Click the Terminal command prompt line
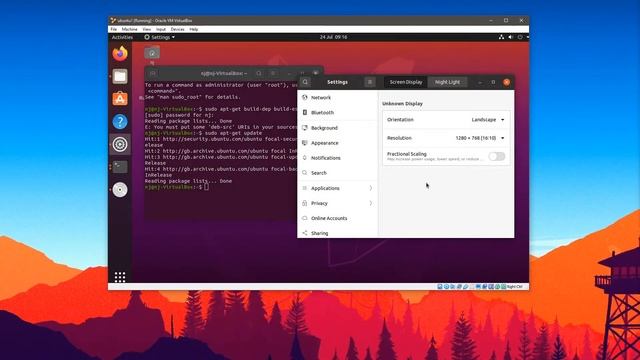 177,187
